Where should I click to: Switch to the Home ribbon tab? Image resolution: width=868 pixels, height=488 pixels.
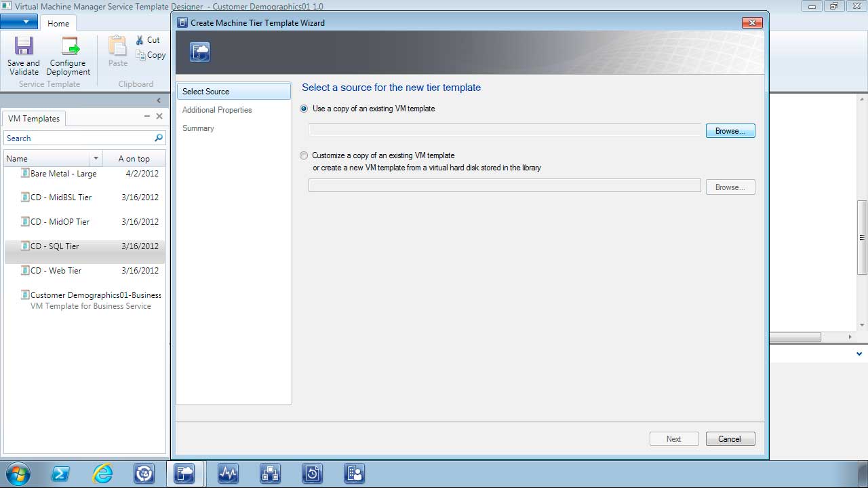click(58, 23)
